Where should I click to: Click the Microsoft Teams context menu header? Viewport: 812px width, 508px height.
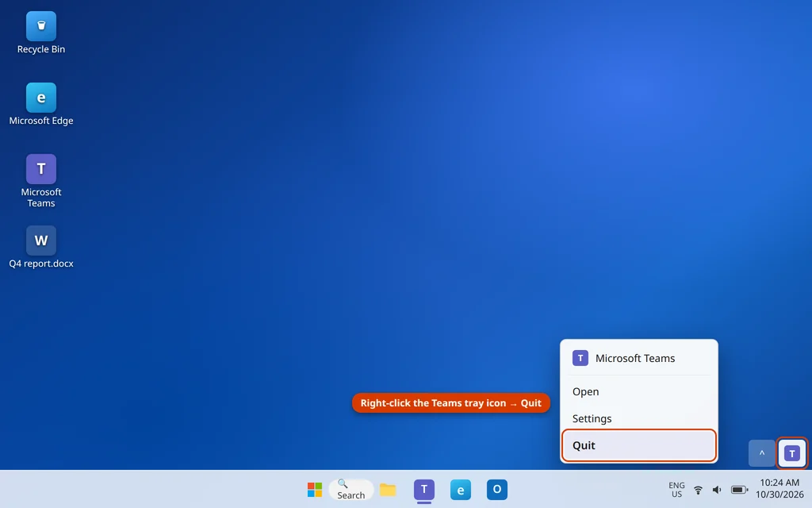[638, 358]
